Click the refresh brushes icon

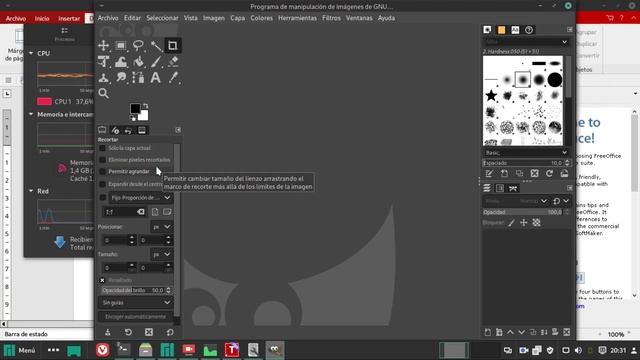549,174
